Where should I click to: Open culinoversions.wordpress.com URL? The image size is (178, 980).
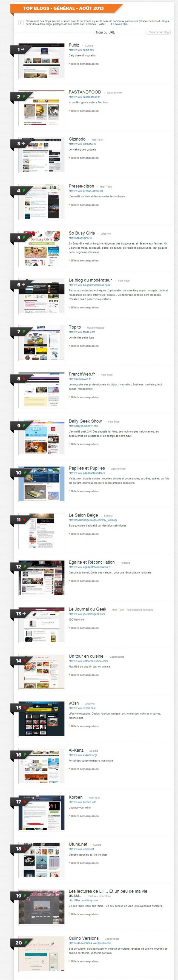[90, 943]
